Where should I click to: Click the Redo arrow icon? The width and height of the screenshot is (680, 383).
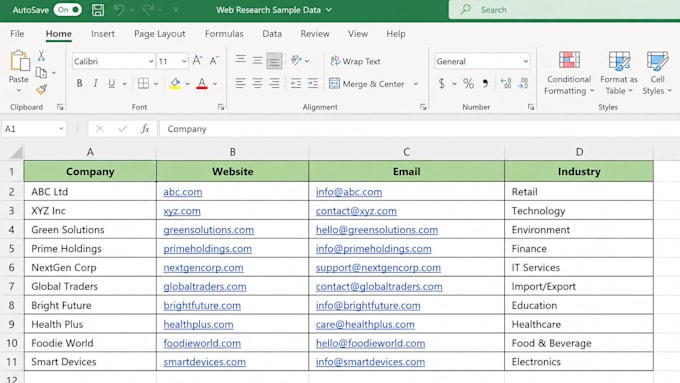147,10
